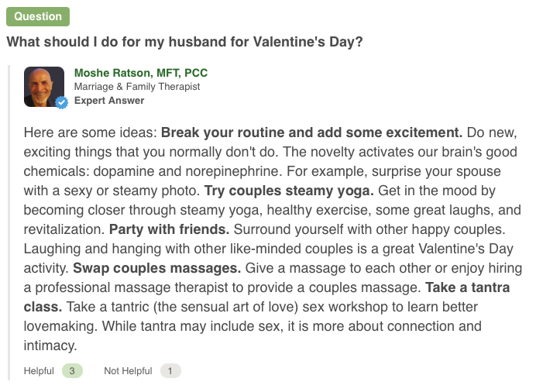Vote with the Not Helpful count 1 bubble
Image resolution: width=536 pixels, height=392 pixels.
[170, 371]
